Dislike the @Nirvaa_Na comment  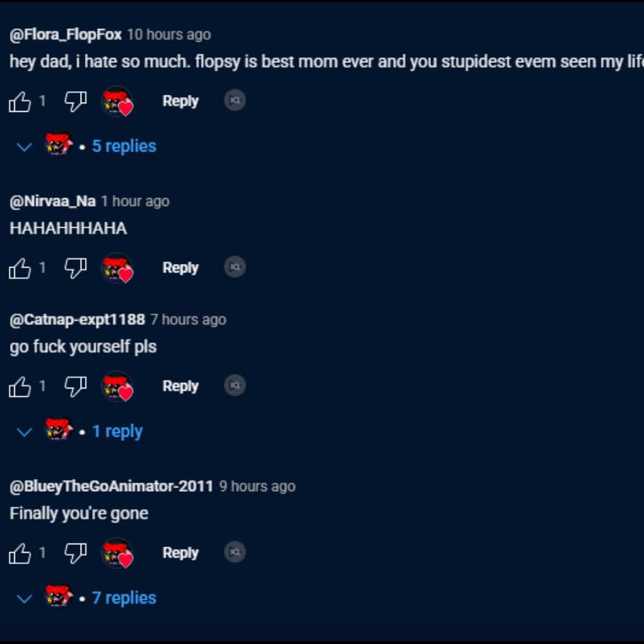(76, 268)
